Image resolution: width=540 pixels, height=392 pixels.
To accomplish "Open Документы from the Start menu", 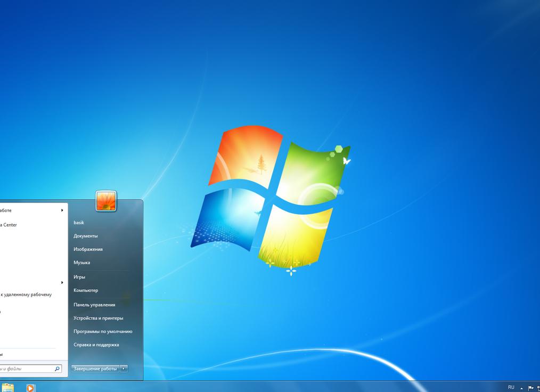I will click(86, 235).
